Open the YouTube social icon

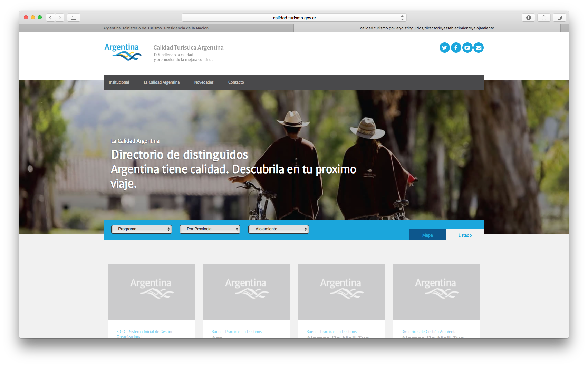tap(467, 48)
